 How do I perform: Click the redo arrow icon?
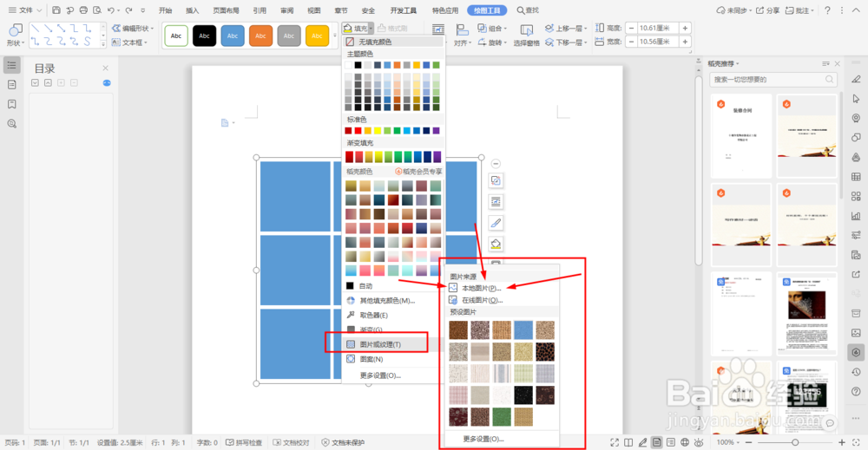[129, 10]
